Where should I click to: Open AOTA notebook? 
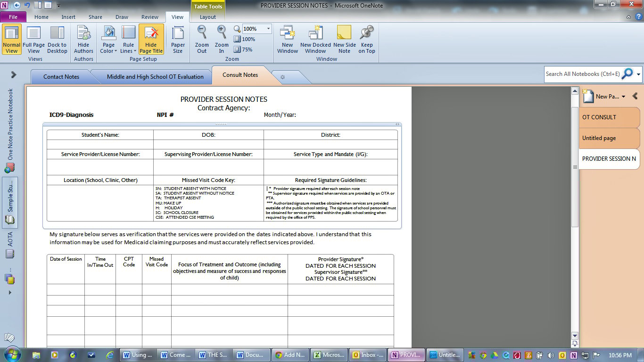(x=10, y=245)
